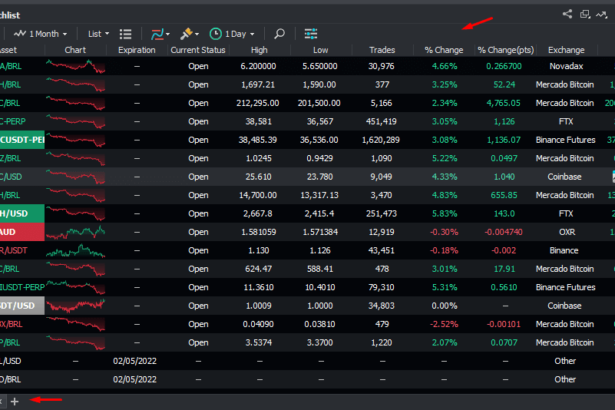Open the magnifier search tool
Viewport: 615px width, 410px height.
click(x=279, y=34)
